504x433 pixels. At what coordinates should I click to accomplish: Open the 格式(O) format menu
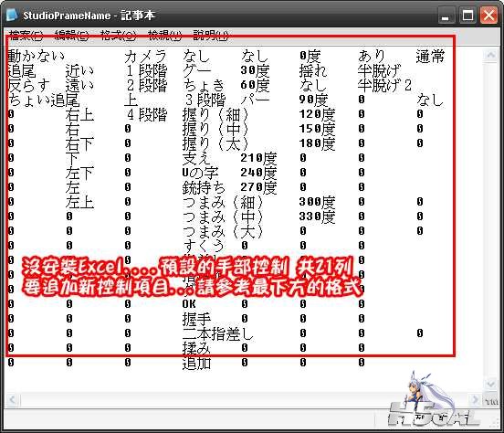pyautogui.click(x=118, y=36)
